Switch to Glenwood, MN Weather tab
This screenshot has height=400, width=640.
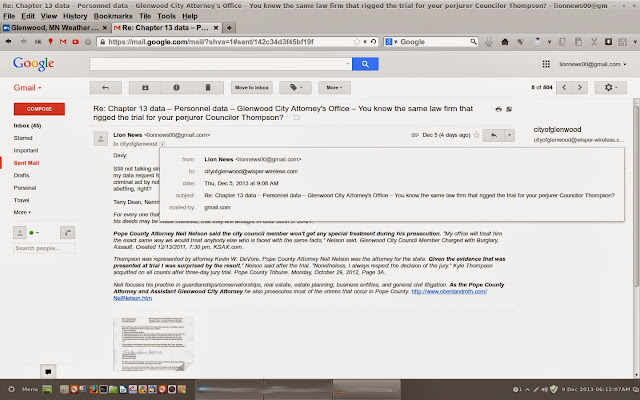pos(55,28)
